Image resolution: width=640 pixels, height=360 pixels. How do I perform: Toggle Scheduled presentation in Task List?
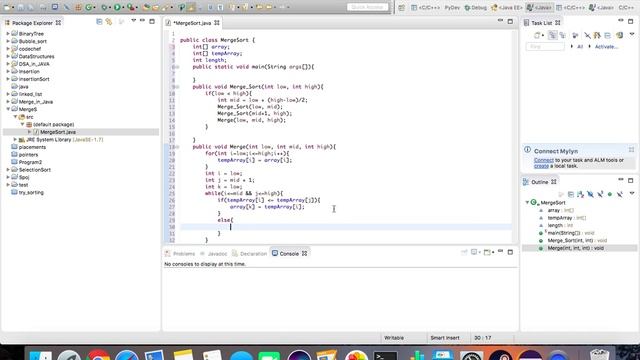(562, 35)
